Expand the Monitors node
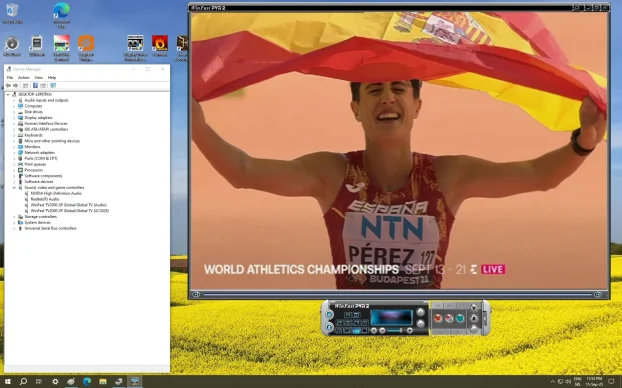Screen dimensions: 622x388 click(14, 147)
